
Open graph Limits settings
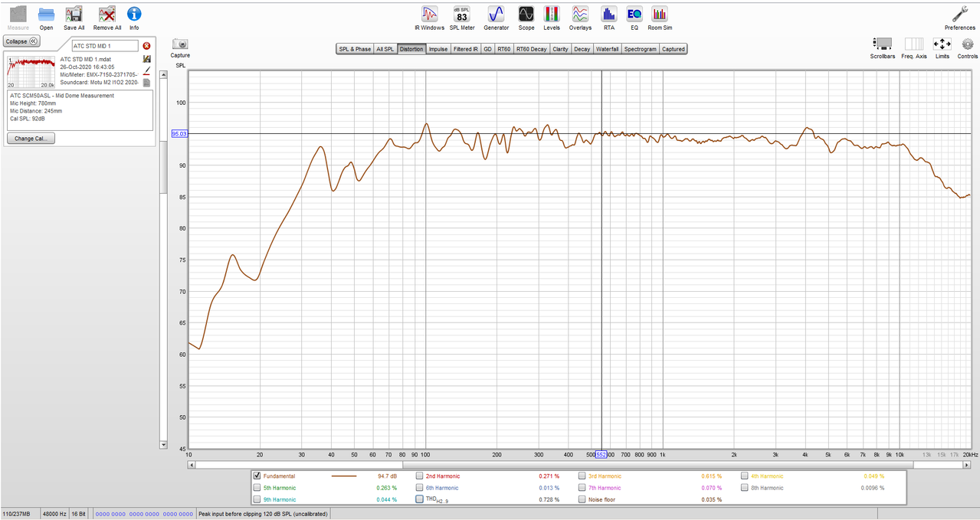942,44
